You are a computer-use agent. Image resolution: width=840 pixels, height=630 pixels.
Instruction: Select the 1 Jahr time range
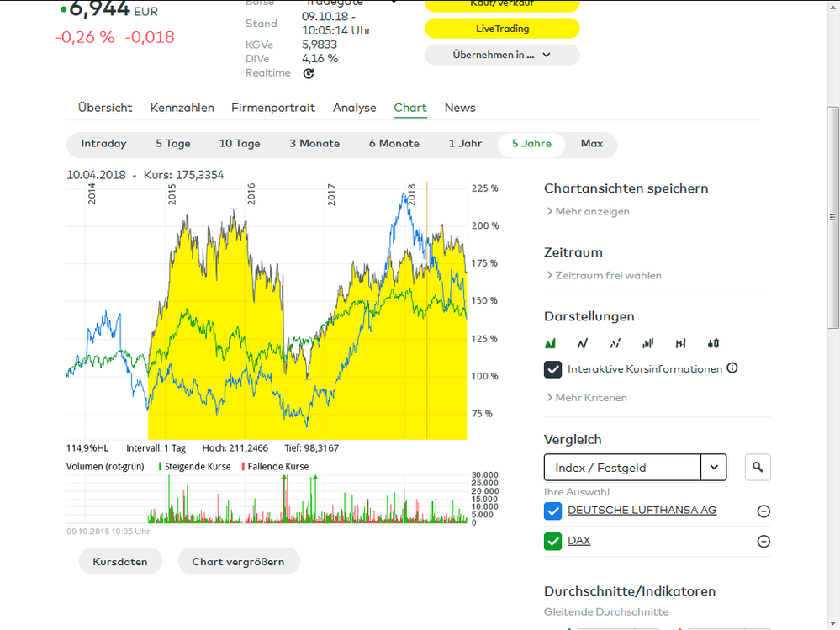(x=465, y=144)
